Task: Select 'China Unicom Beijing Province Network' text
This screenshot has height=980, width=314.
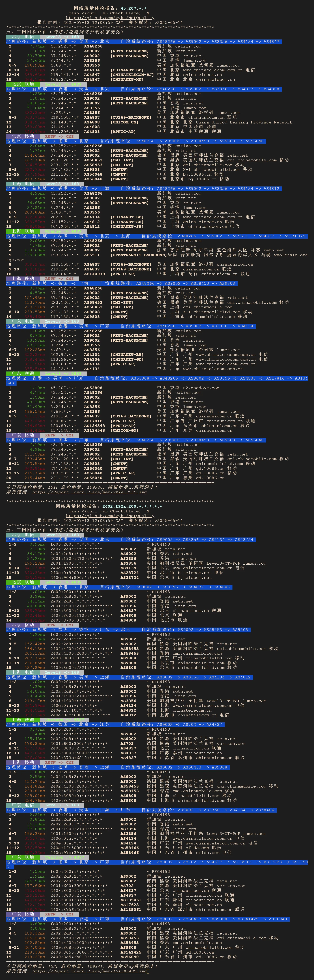Action: click(244, 123)
